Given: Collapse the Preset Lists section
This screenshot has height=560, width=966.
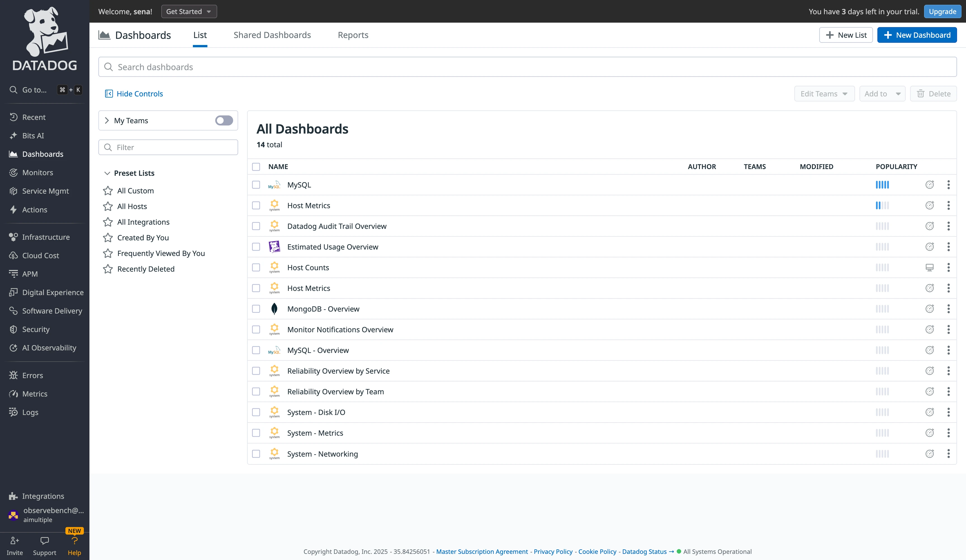Looking at the screenshot, I should tap(107, 173).
